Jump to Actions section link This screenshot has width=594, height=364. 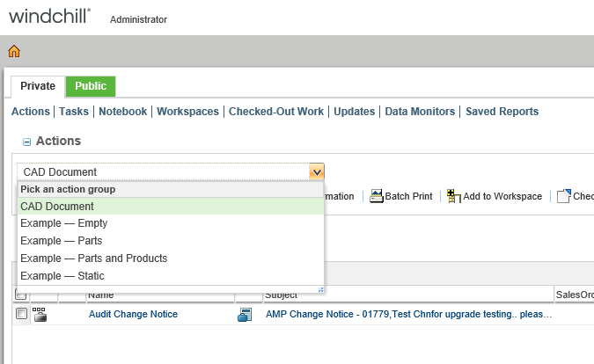pyautogui.click(x=31, y=112)
